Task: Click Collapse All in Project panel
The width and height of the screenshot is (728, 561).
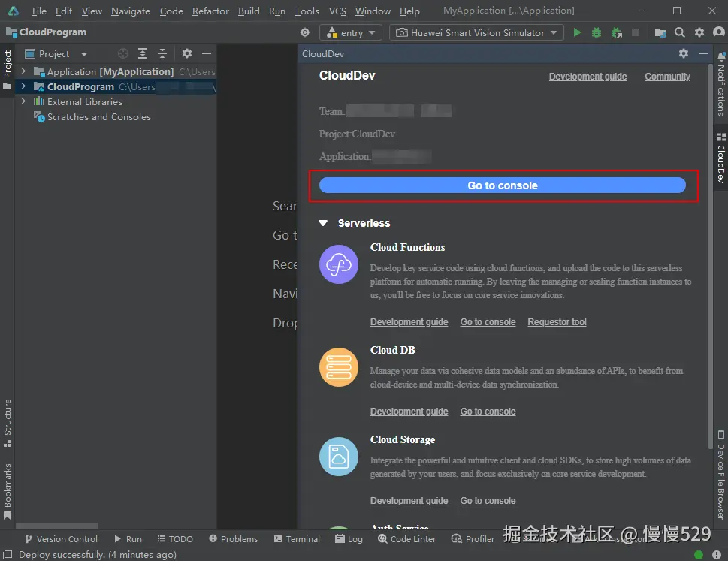Action: [162, 54]
